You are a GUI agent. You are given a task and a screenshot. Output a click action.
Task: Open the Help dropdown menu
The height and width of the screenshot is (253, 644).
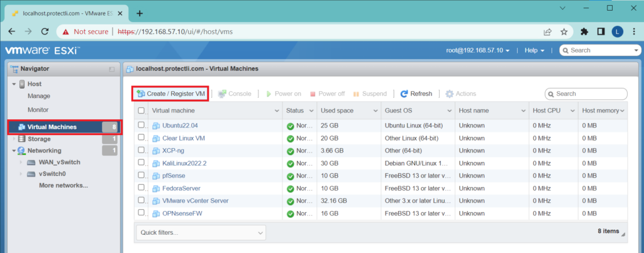(x=535, y=50)
